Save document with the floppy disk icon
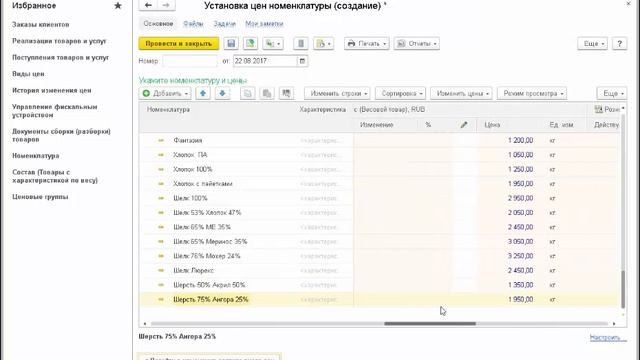640x360 pixels. tap(231, 43)
